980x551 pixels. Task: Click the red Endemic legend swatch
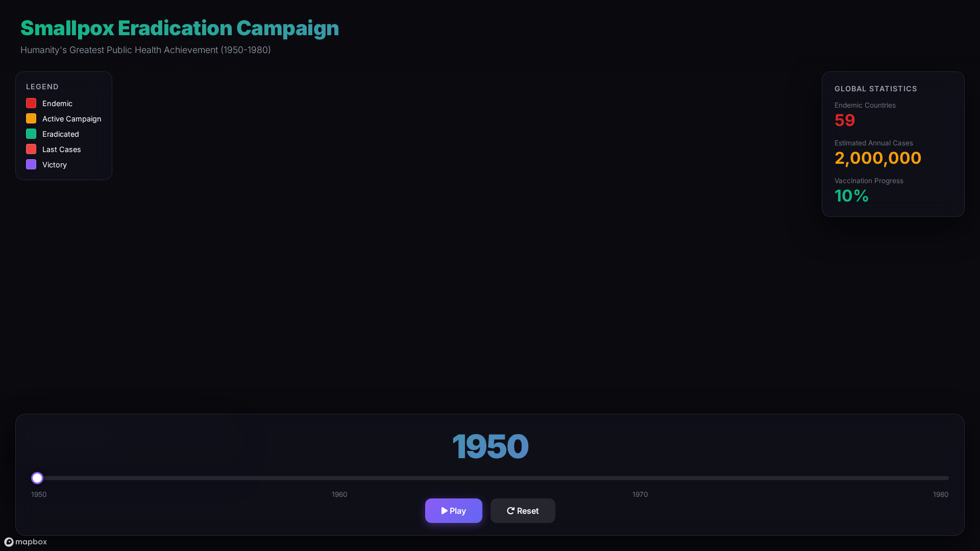pyautogui.click(x=31, y=103)
